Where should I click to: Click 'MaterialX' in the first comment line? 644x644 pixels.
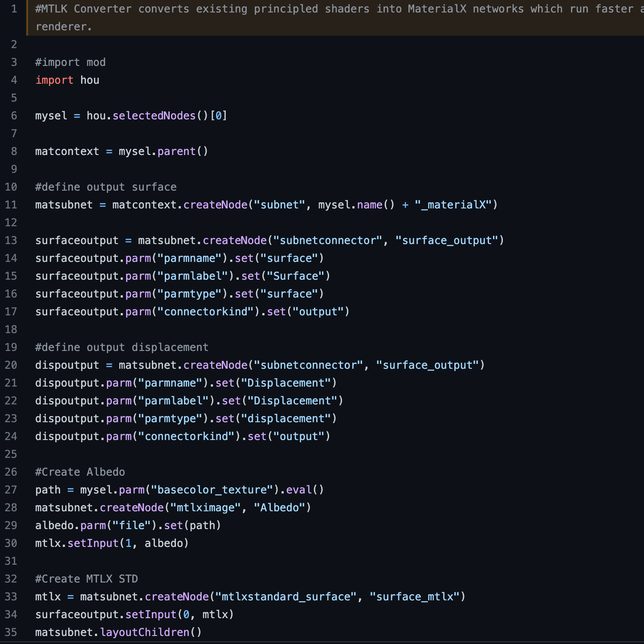coord(437,9)
